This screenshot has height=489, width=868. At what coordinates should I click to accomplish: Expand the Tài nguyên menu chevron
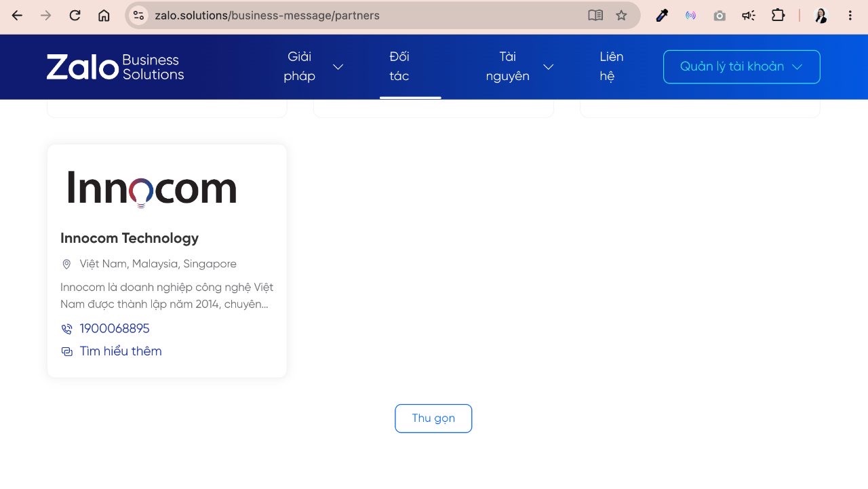tap(549, 66)
